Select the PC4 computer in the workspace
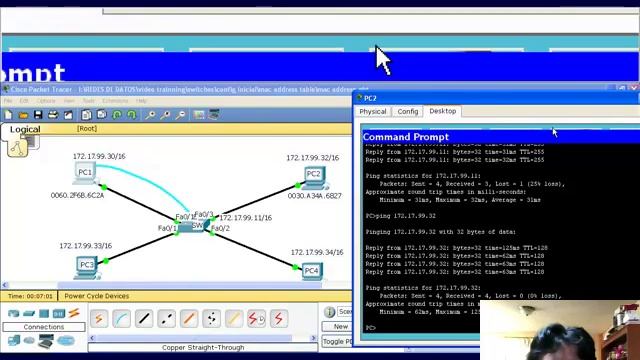This screenshot has height=360, width=640. [312, 271]
